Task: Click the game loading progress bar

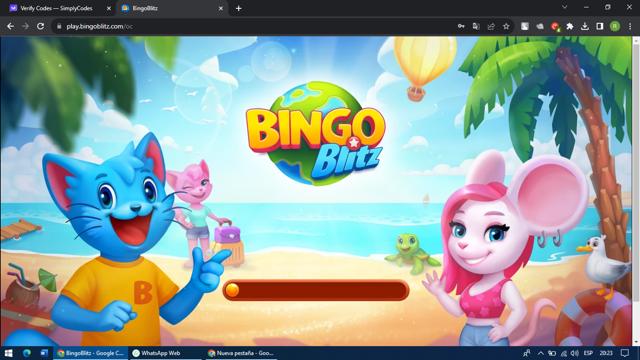Action: tap(316, 291)
